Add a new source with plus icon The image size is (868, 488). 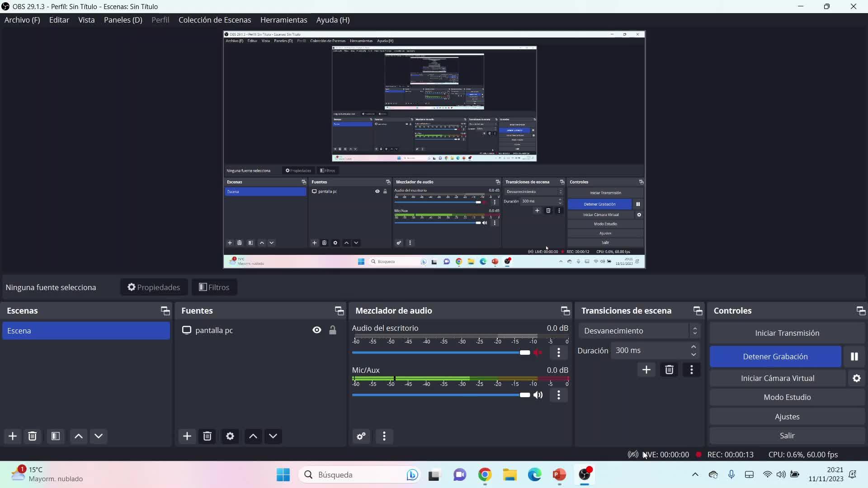pos(187,436)
